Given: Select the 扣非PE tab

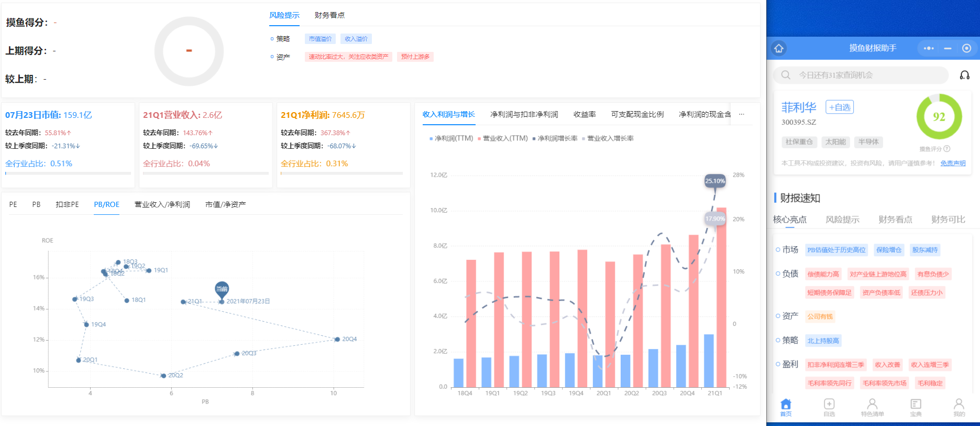Looking at the screenshot, I should coord(67,204).
